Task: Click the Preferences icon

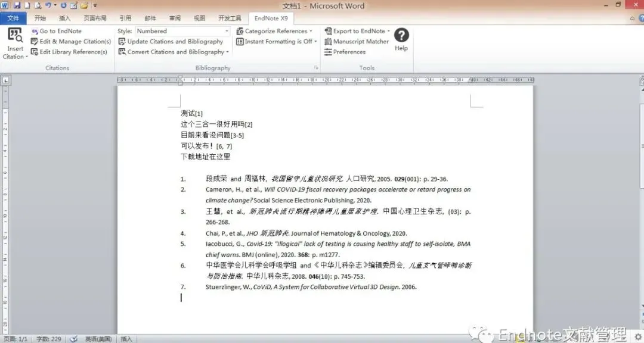Action: coord(328,52)
